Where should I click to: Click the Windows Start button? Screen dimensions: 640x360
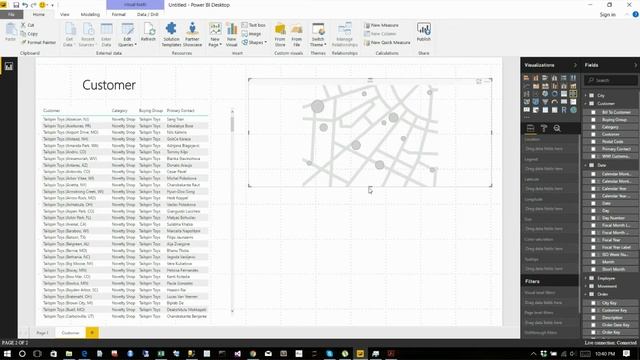pyautogui.click(x=7, y=353)
